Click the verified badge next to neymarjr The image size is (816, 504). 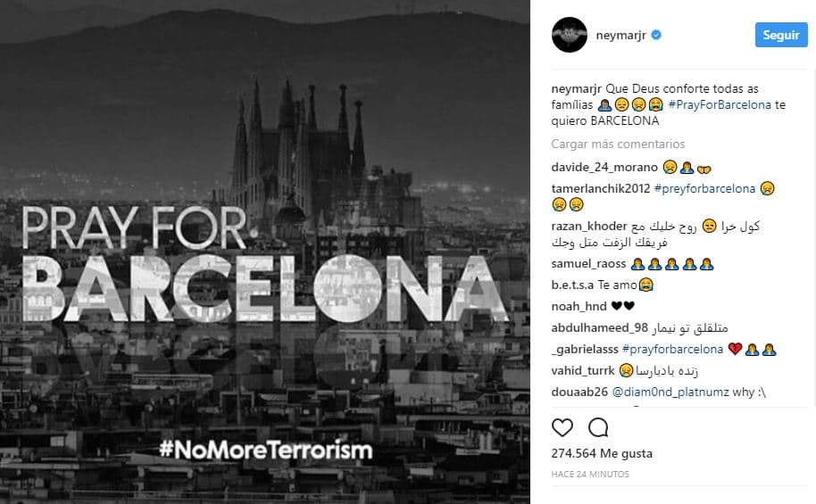click(655, 36)
